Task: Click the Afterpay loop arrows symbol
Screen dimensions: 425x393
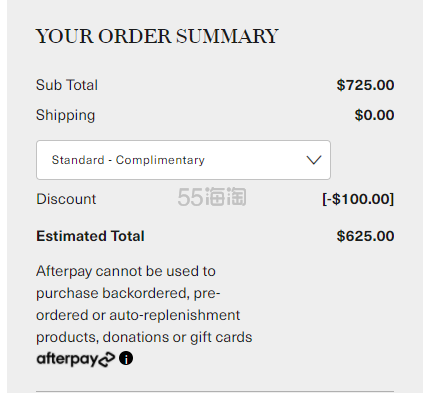Action: (x=107, y=359)
